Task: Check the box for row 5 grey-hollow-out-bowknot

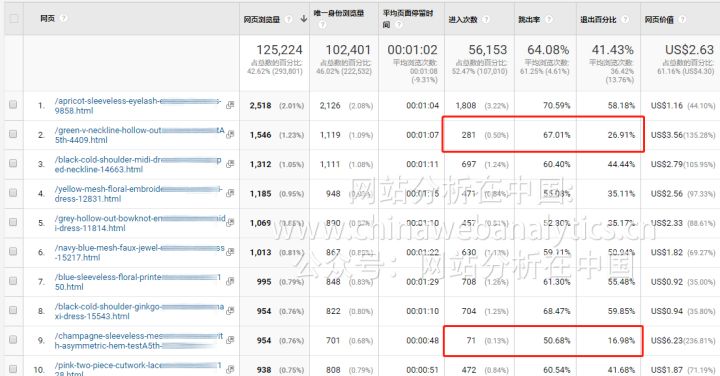Action: pyautogui.click(x=13, y=222)
